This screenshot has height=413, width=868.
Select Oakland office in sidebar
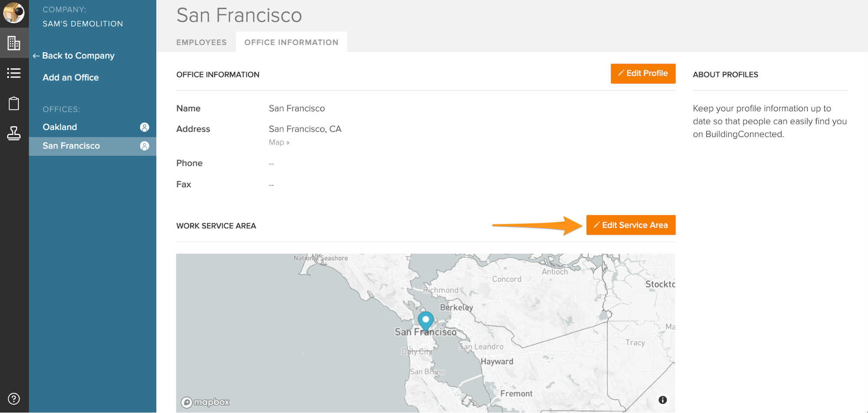(x=60, y=127)
